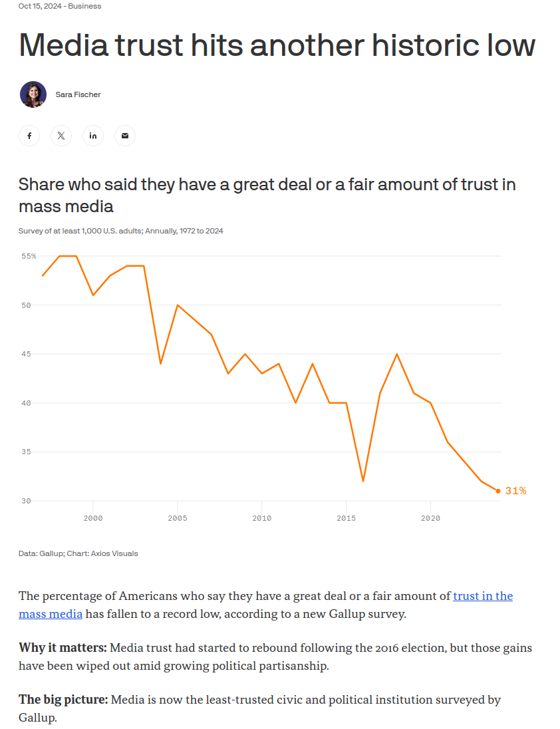
Task: Click the 'Data: Gallup; Chart: Axios Visuals' credit
Action: (x=78, y=553)
